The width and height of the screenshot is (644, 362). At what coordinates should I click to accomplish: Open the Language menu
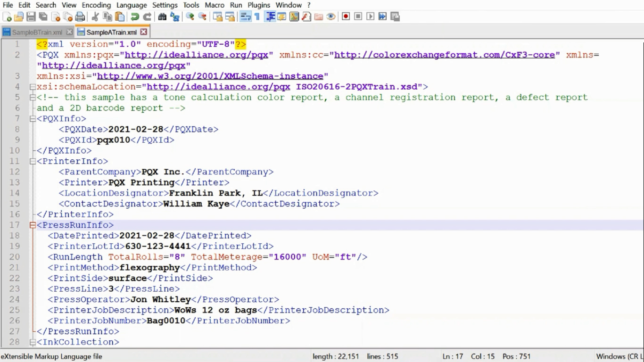coord(132,5)
